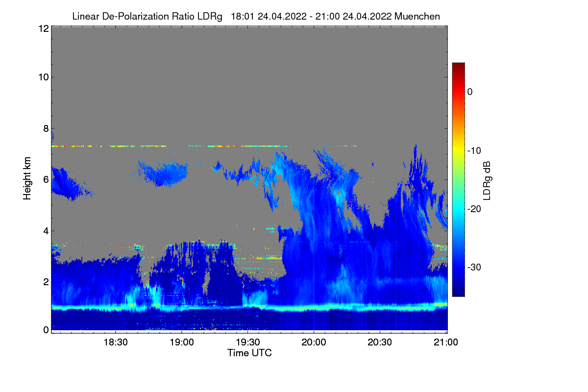Click height axis tick label '4'
The image size is (588, 392).
(45, 230)
